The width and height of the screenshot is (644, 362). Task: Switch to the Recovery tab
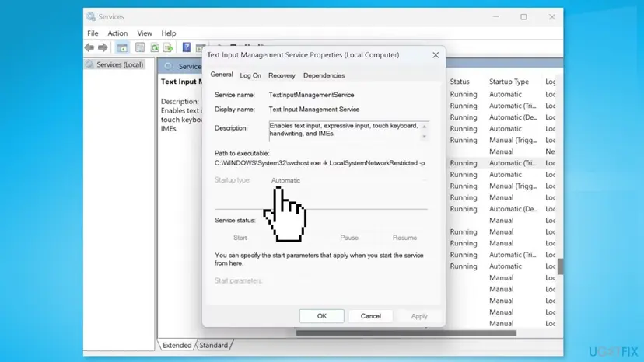click(282, 75)
